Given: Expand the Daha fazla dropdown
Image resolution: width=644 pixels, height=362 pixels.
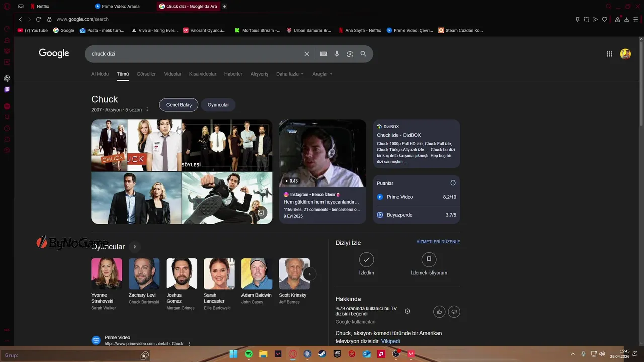Looking at the screenshot, I should coord(290,74).
